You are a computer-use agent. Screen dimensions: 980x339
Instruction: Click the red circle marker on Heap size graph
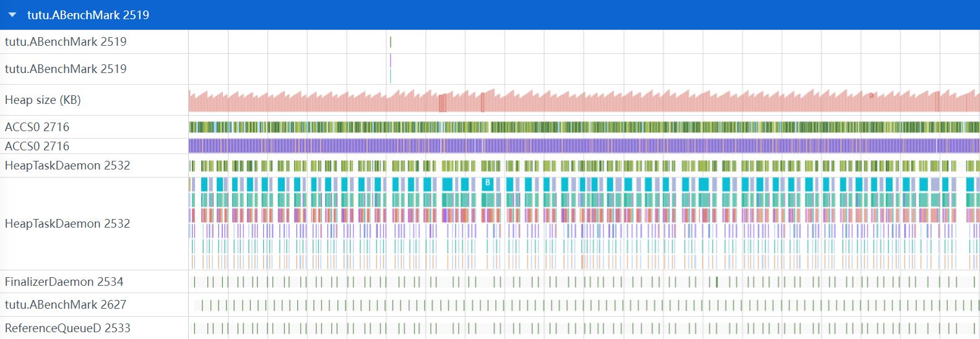(x=871, y=95)
